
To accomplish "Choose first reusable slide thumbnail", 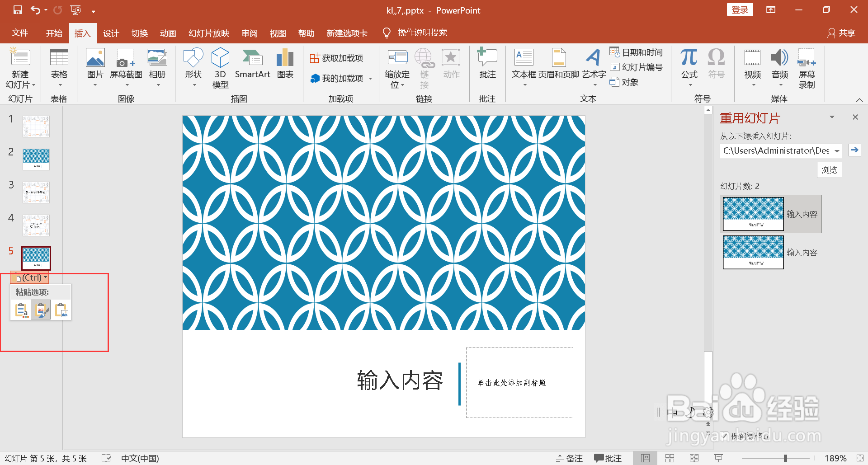I will pos(753,214).
